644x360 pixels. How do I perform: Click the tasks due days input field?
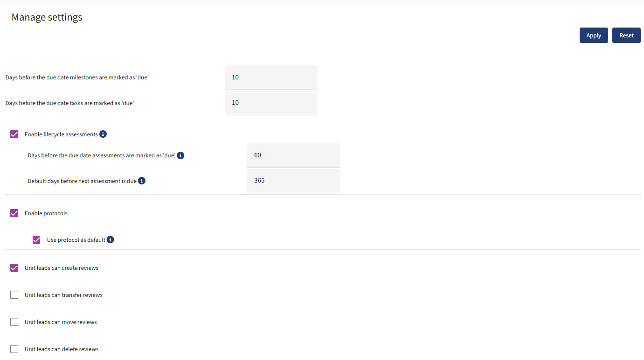271,103
